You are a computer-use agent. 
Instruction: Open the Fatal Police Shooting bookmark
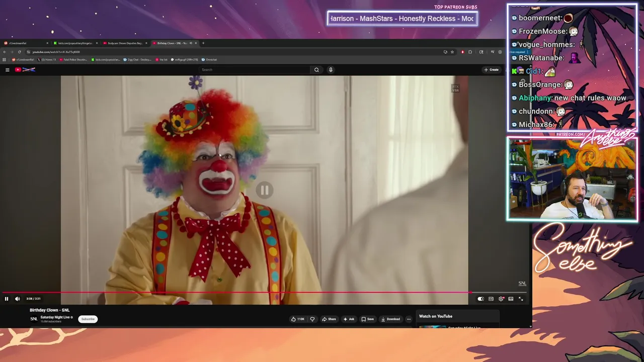(73, 60)
